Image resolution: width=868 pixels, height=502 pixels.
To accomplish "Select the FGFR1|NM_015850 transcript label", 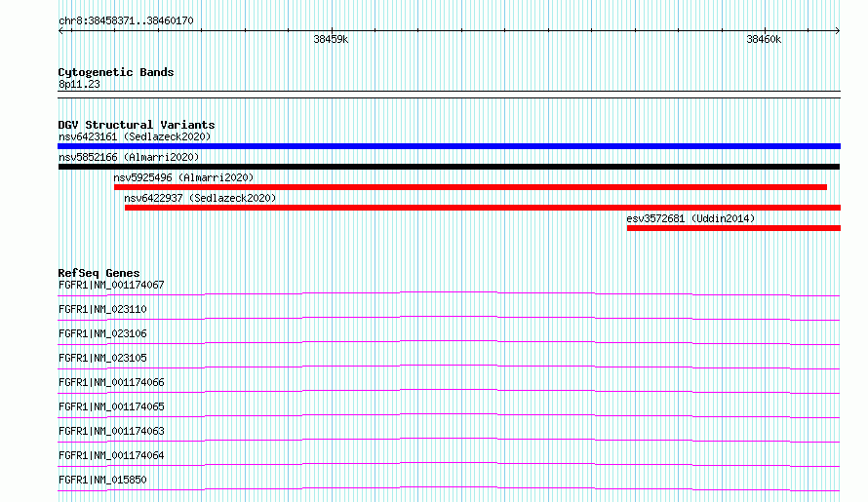I will pyautogui.click(x=102, y=480).
